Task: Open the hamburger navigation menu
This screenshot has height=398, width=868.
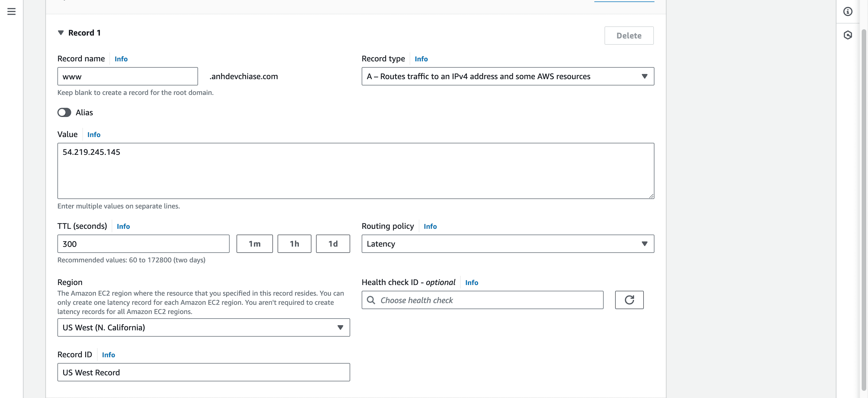Action: coord(11,11)
